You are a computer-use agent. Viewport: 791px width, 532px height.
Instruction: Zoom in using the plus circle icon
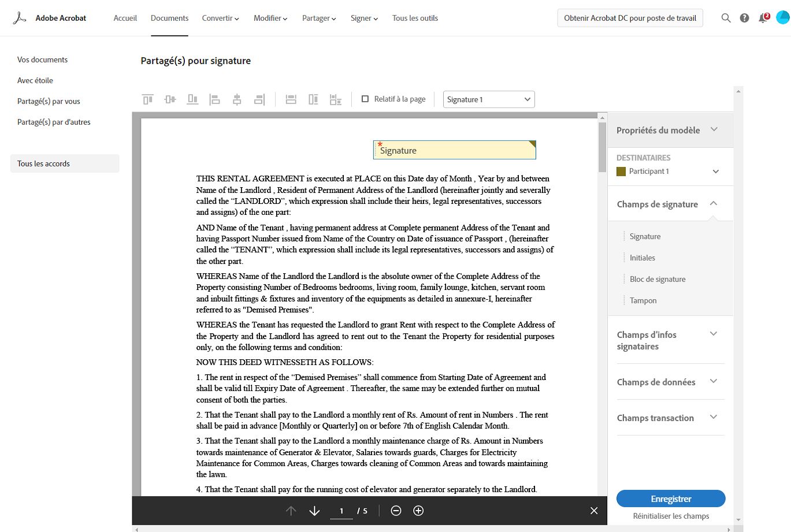tap(418, 511)
